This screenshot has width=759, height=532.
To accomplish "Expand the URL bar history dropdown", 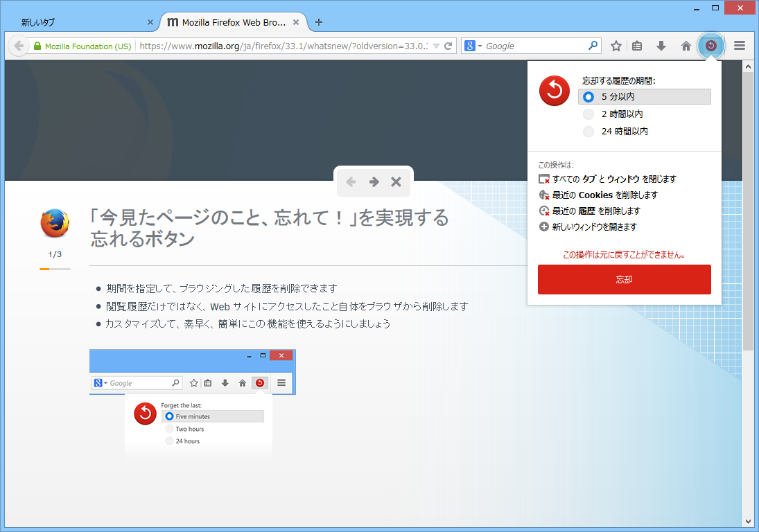I will point(437,45).
